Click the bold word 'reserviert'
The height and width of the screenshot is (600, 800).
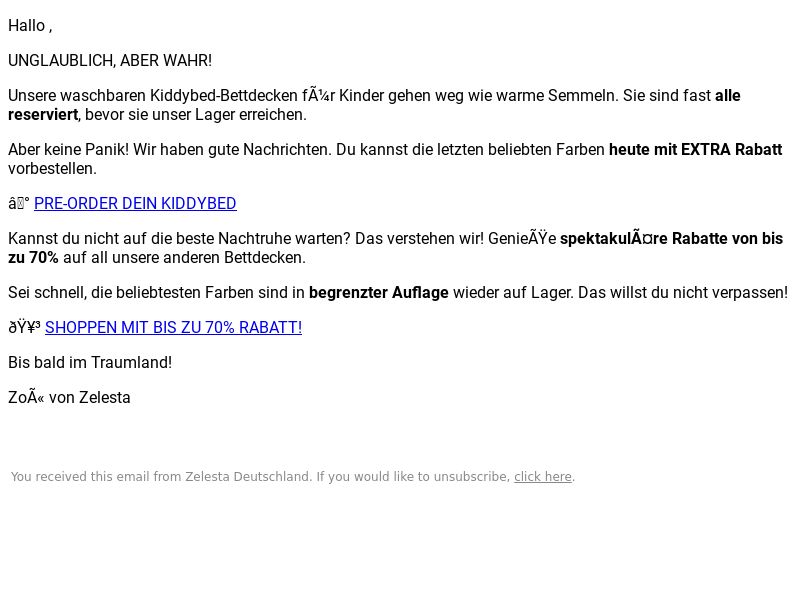click(43, 115)
